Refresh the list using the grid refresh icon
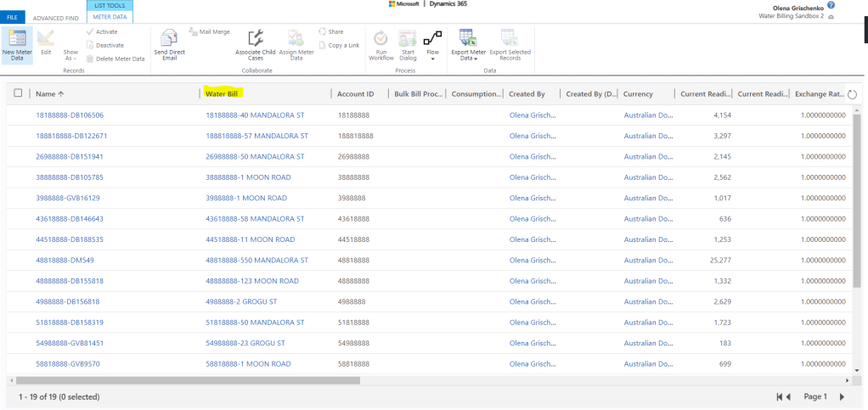This screenshot has width=868, height=410. coord(853,94)
